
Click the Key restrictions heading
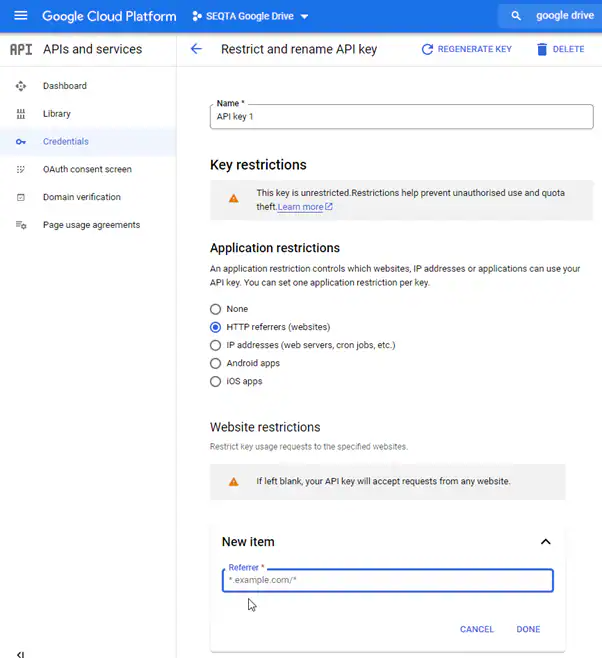(258, 165)
